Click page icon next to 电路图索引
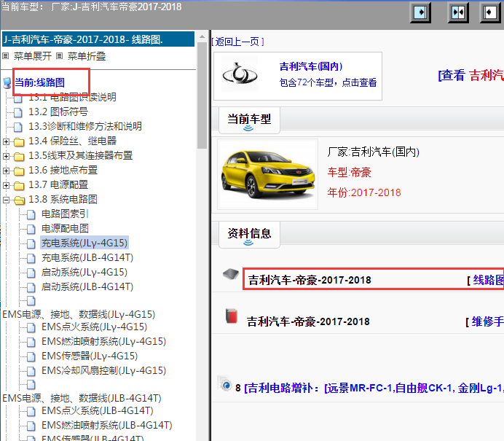 (31, 214)
